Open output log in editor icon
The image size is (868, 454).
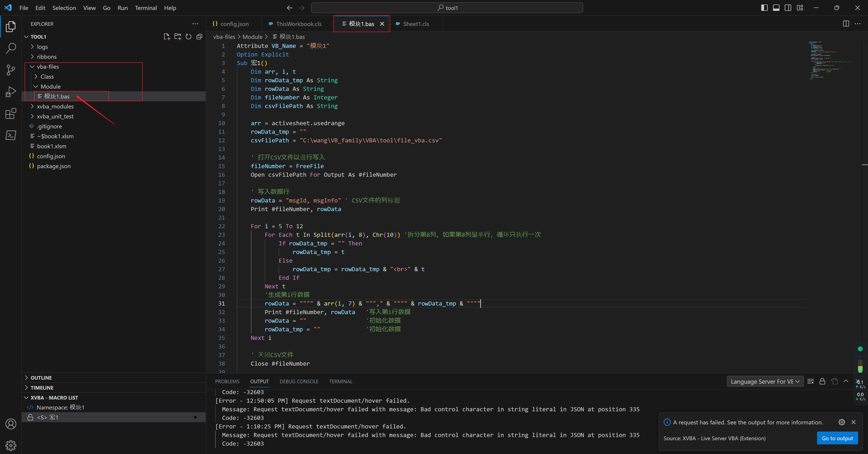(x=834, y=381)
